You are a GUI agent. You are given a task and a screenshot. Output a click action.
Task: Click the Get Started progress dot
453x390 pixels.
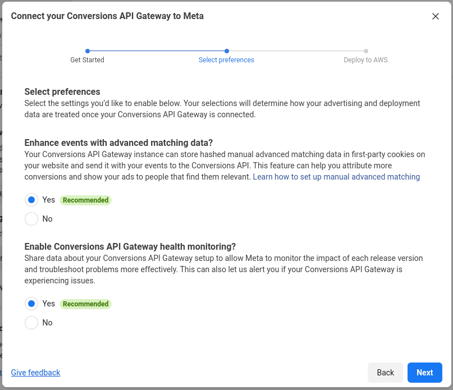click(87, 51)
